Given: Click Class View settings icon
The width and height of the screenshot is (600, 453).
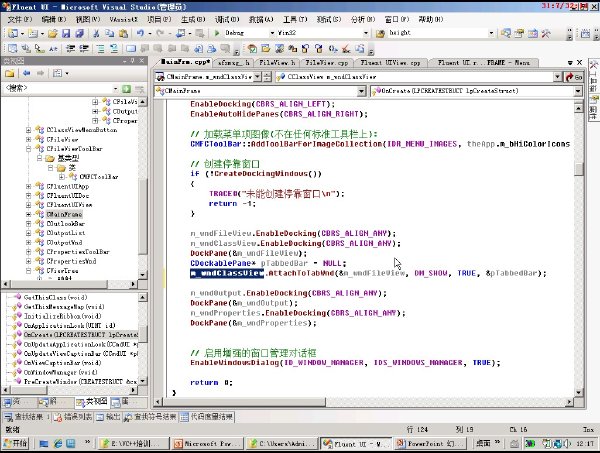Looking at the screenshot, I should click(57, 73).
